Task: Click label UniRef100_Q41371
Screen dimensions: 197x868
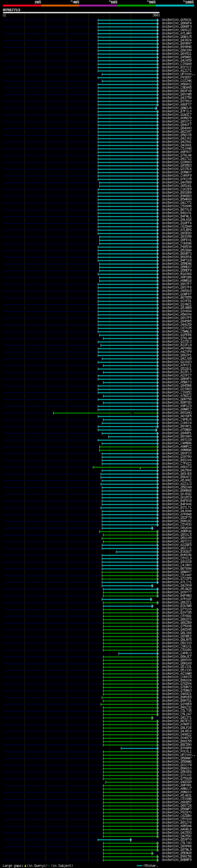Action: (177, 717)
